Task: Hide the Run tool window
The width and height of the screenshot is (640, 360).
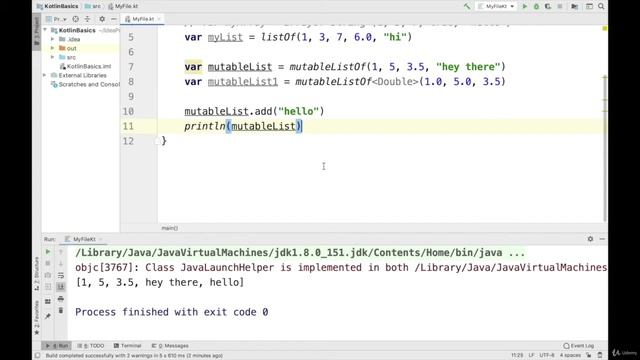Action: pos(602,239)
